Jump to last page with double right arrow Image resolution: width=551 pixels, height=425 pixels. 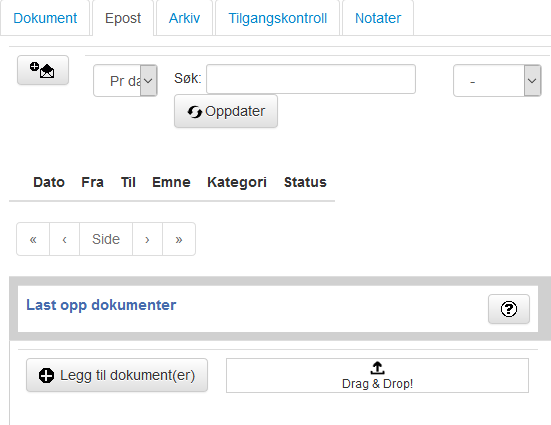coord(179,239)
